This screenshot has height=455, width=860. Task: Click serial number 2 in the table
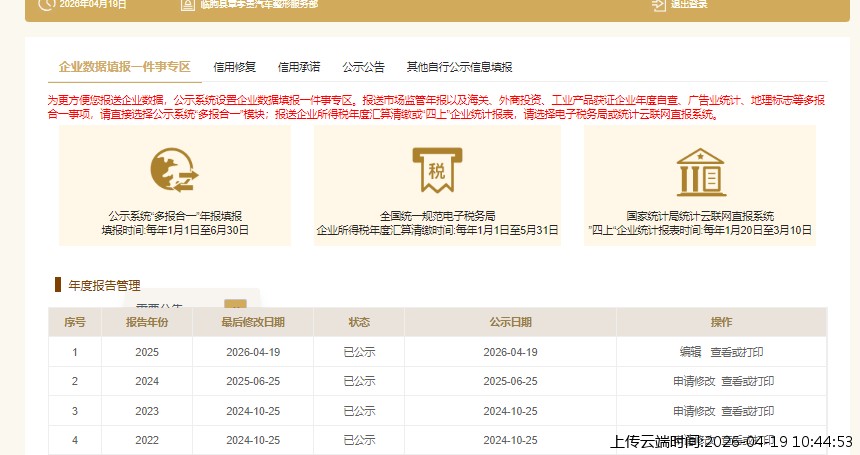tap(75, 381)
